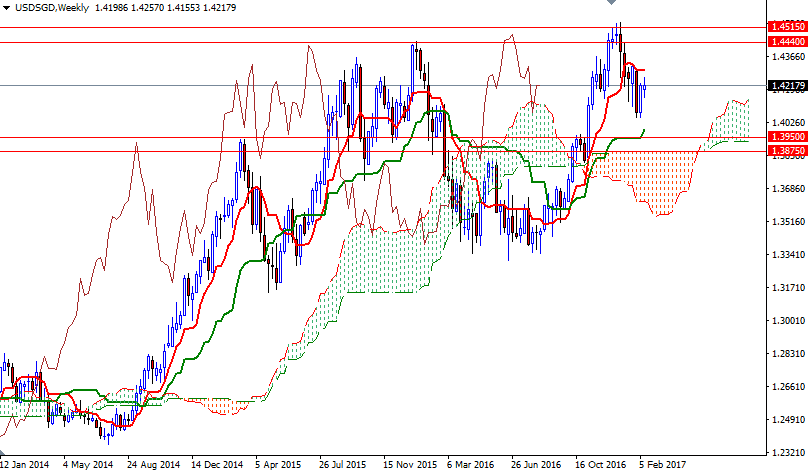Image resolution: width=808 pixels, height=472 pixels.
Task: Click the black current price label 1.42179
Action: tap(786, 86)
